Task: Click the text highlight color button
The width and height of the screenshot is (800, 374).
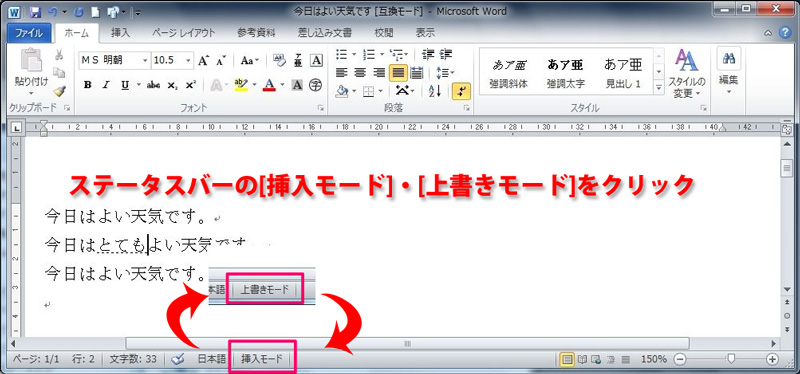Action: point(240,85)
